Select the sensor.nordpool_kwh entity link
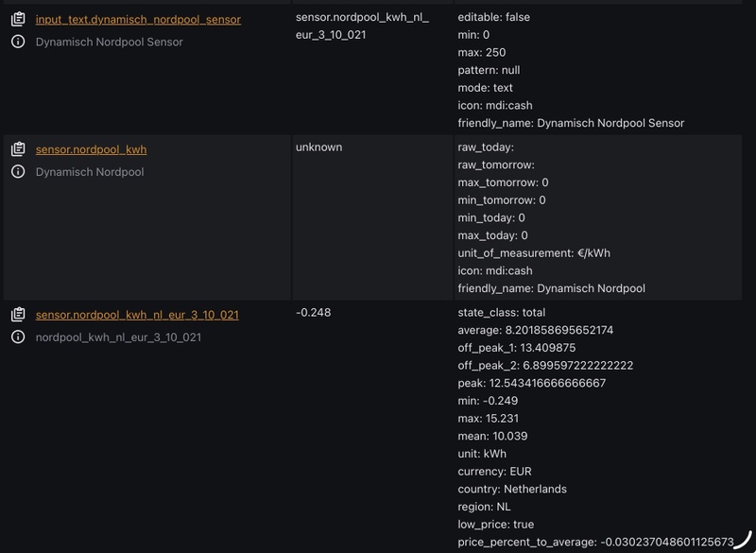Viewport: 756px width, 553px height. tap(91, 149)
